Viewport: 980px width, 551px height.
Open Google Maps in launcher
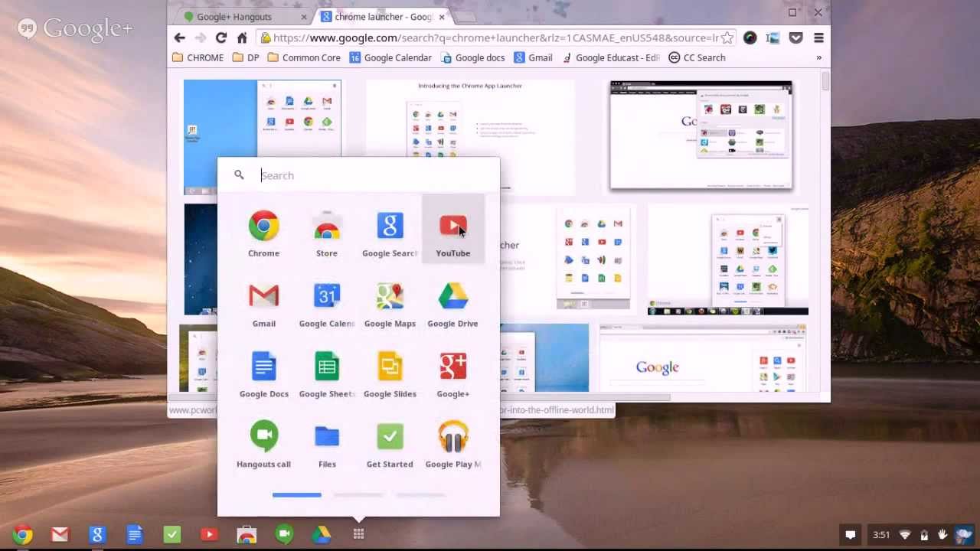(x=390, y=304)
